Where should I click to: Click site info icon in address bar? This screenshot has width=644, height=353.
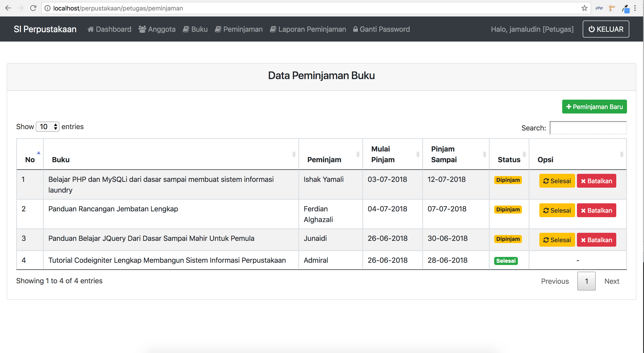[x=47, y=8]
